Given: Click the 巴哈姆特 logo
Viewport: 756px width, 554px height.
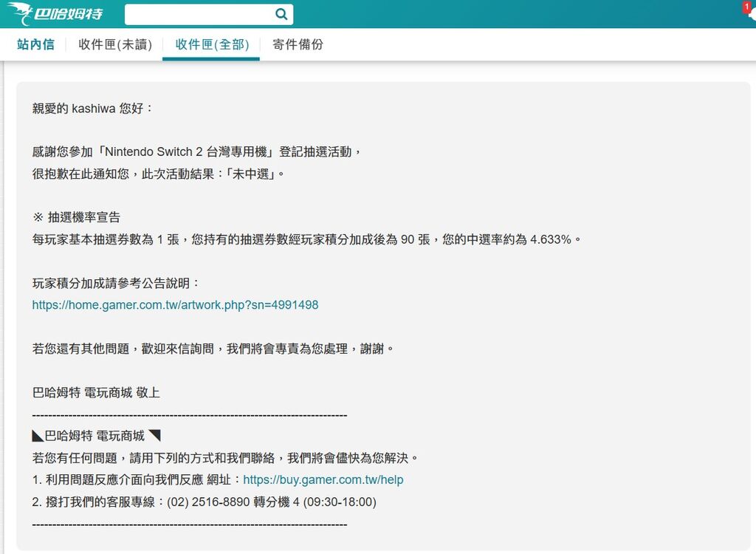Looking at the screenshot, I should coord(55,13).
